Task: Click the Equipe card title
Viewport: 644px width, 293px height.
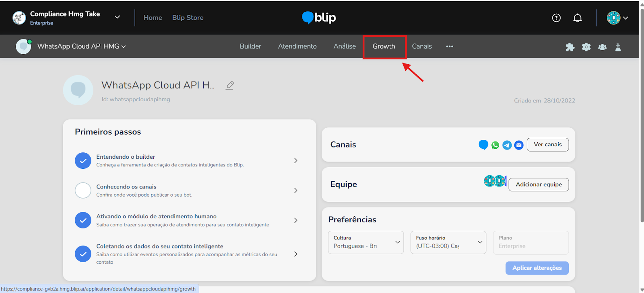Action: (x=343, y=184)
